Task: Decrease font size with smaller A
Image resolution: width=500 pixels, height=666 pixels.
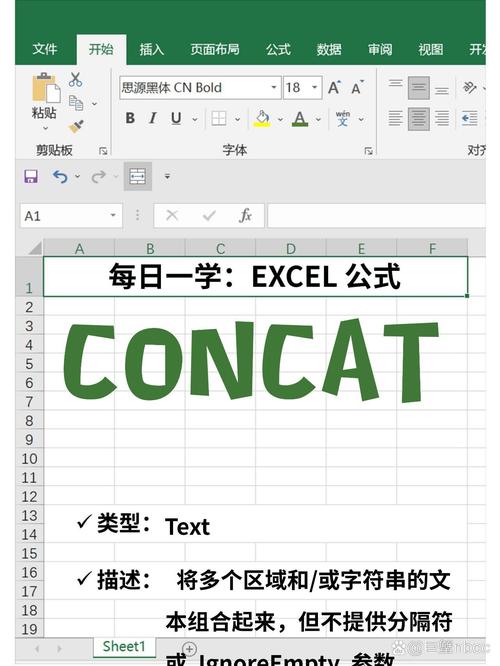Action: point(357,88)
